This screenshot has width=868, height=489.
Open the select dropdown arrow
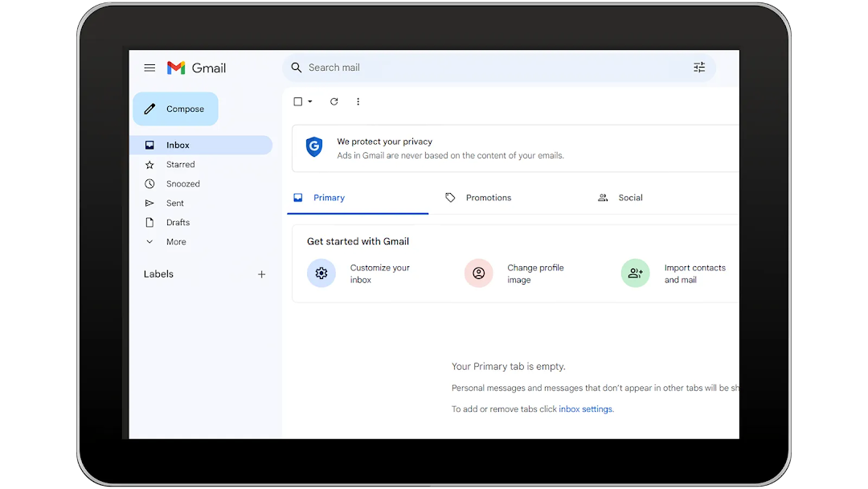pos(310,101)
